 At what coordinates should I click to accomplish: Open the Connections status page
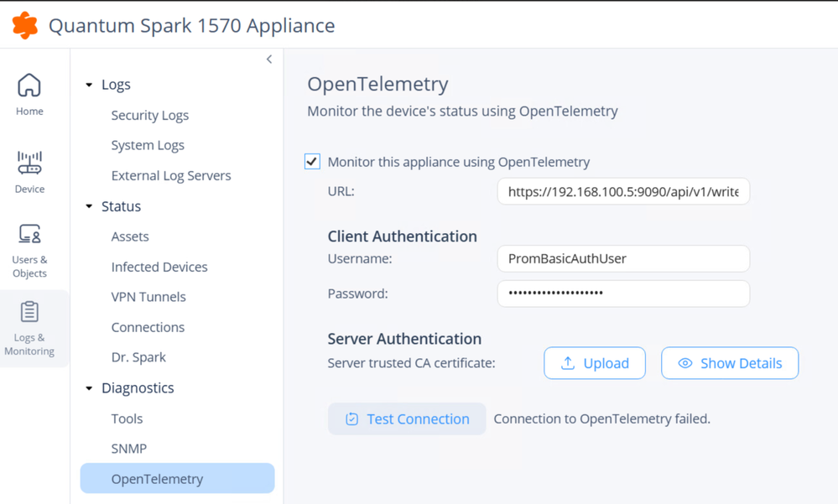point(148,327)
